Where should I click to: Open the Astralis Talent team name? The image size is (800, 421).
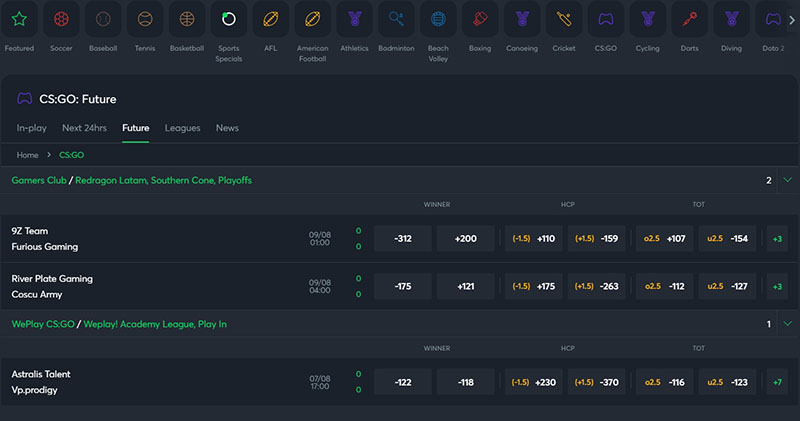pos(41,374)
